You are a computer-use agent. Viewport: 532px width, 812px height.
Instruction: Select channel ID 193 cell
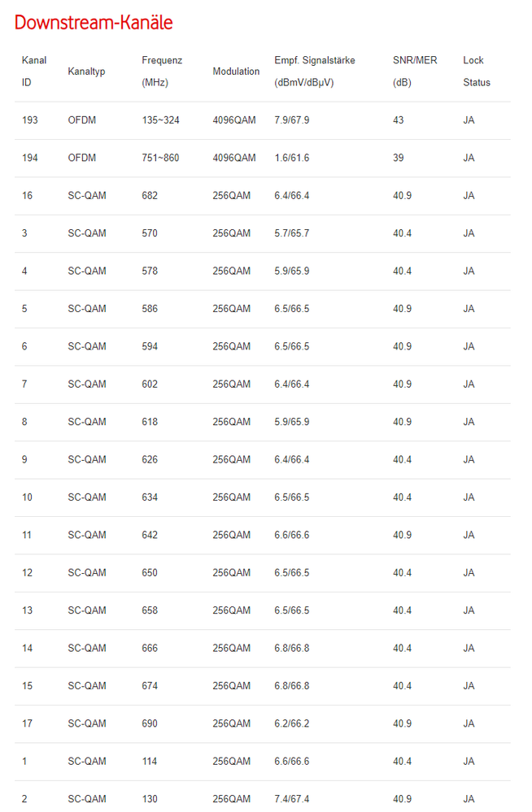(x=30, y=120)
